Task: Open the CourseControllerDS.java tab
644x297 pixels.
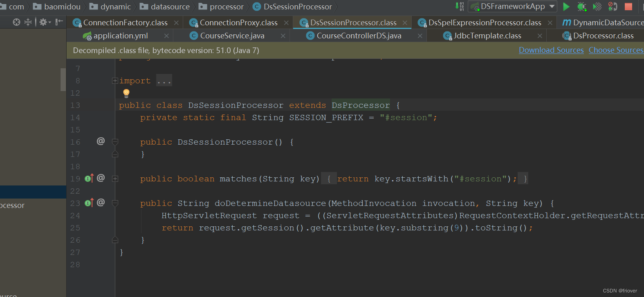Action: point(359,36)
